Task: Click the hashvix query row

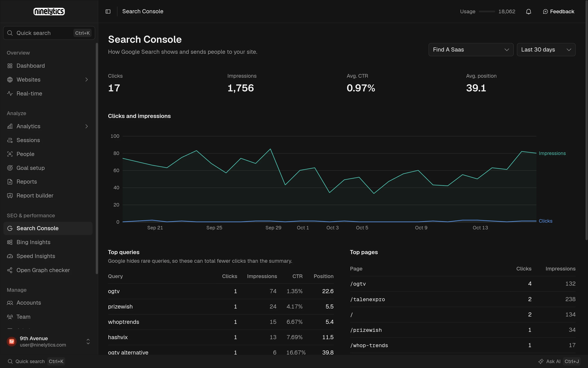Action: pos(221,337)
